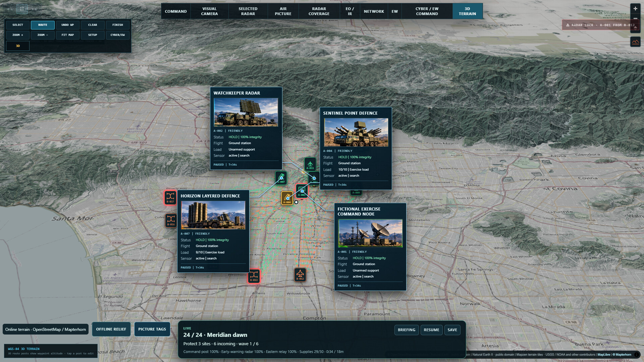
Task: Click the Clear route button
Action: (93, 25)
